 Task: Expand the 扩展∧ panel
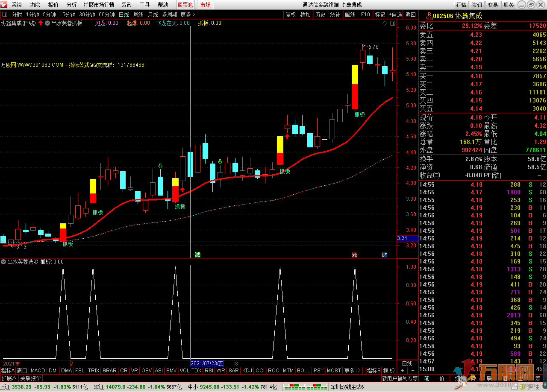coord(9,378)
